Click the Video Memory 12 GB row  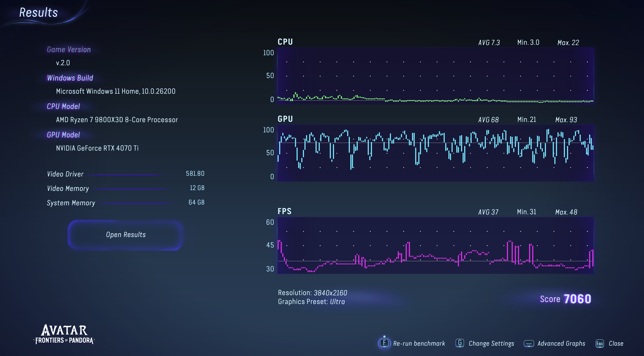coord(126,188)
